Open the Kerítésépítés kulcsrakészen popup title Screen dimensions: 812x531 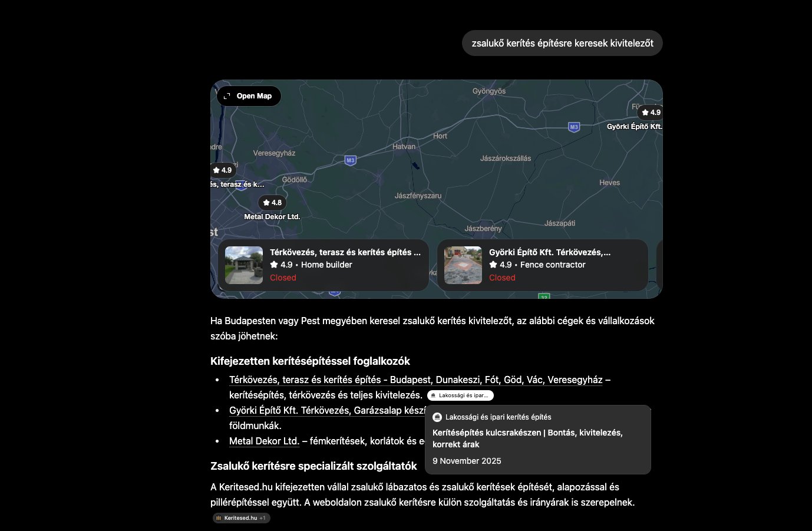coord(527,438)
